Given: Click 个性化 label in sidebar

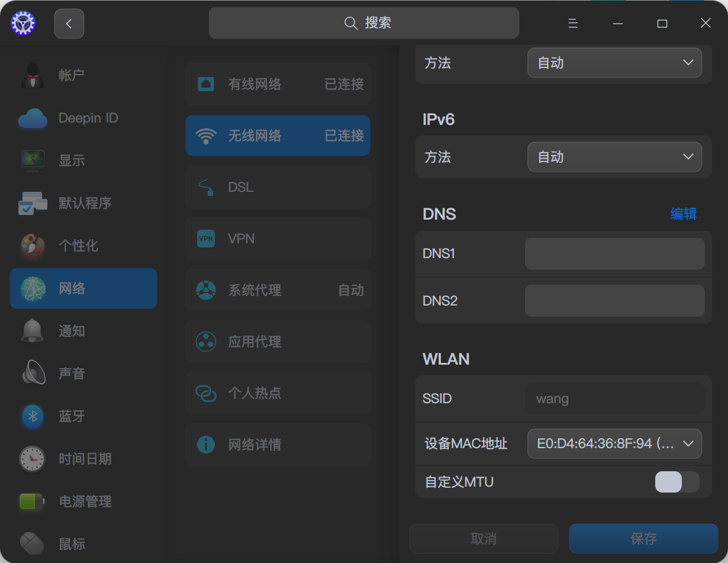Looking at the screenshot, I should (x=78, y=246).
